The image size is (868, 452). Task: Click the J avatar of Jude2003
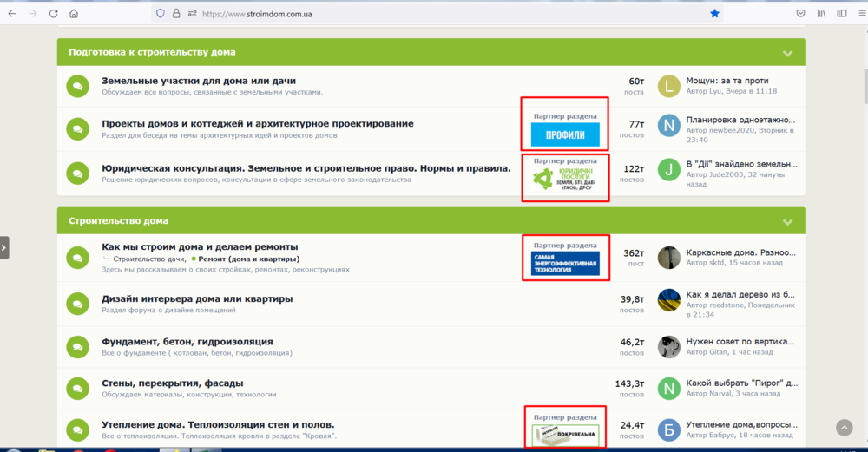[668, 170]
